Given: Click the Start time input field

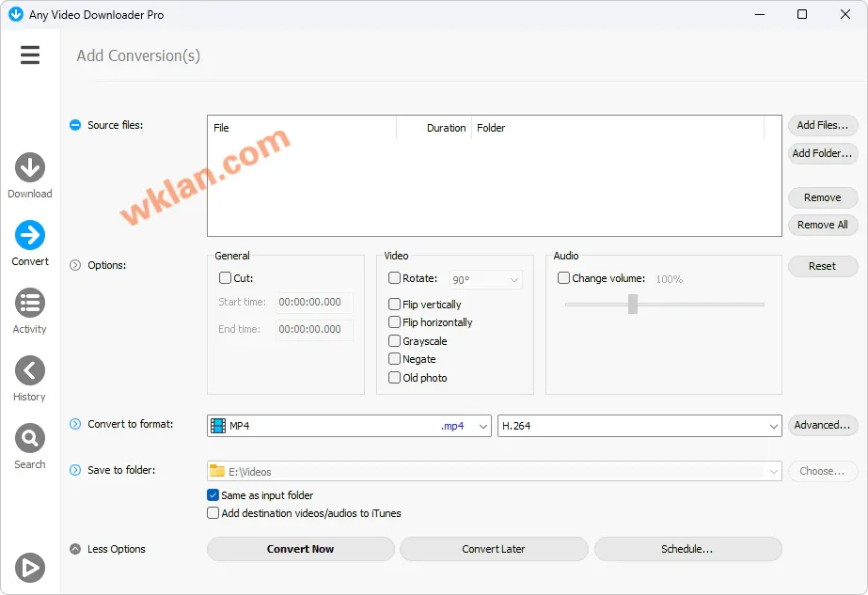Looking at the screenshot, I should [x=314, y=303].
